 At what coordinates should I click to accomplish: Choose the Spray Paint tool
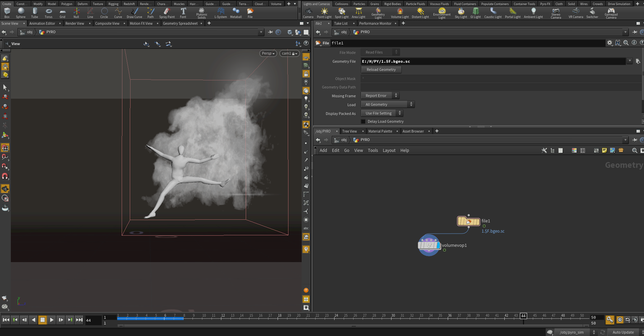click(x=167, y=12)
